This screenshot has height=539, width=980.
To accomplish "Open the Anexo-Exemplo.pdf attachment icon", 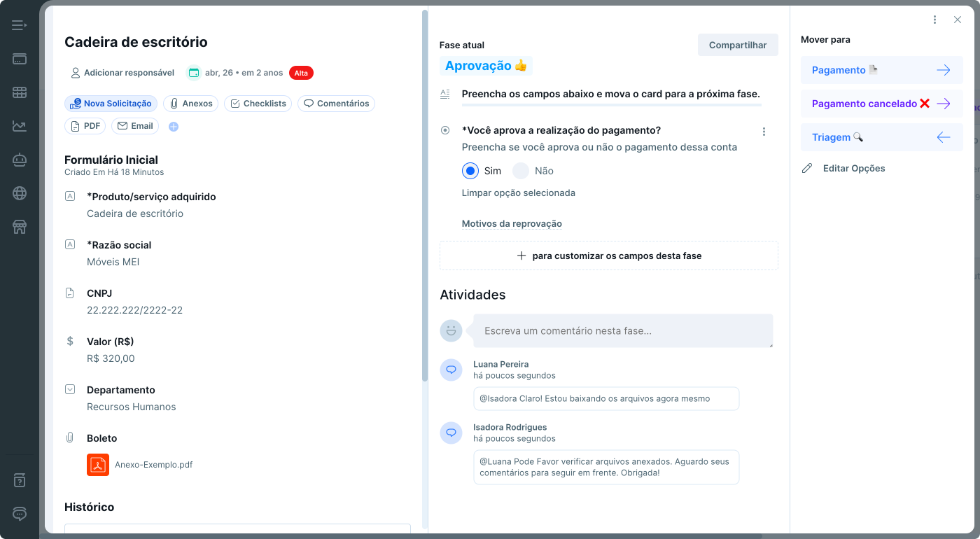I will tap(98, 465).
